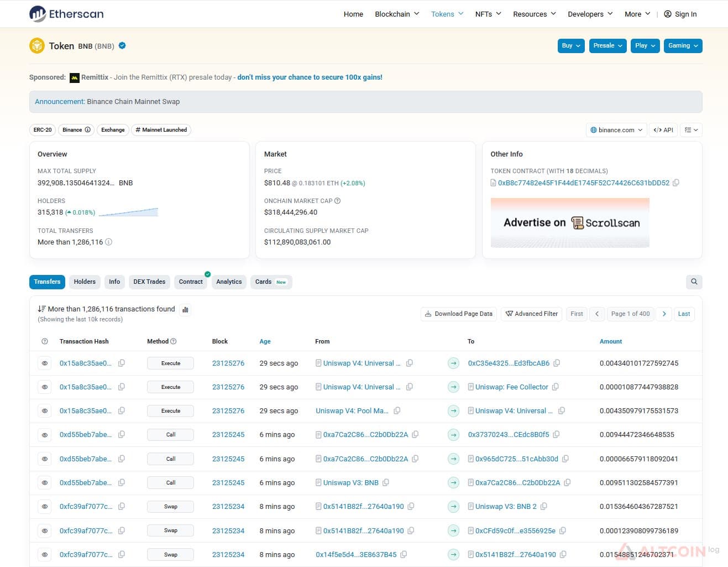Viewport: 728px width, 567px height.
Task: Copy hash of the first 0xd55beb7abe row
Action: [122, 434]
